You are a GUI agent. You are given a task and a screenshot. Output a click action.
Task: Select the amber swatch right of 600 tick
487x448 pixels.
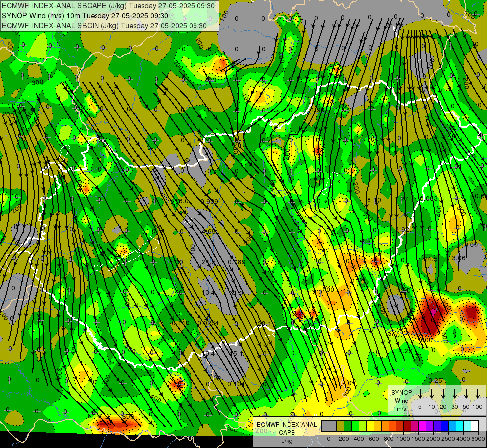point(378,426)
